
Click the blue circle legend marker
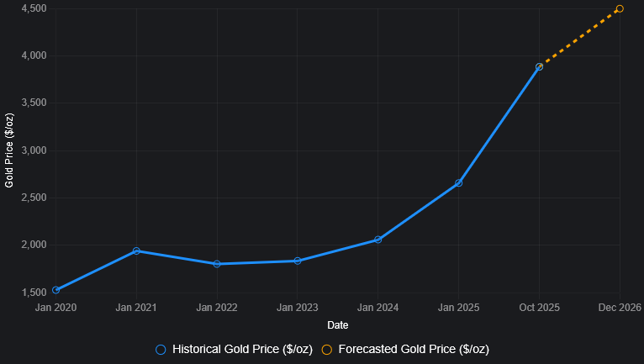click(x=161, y=349)
